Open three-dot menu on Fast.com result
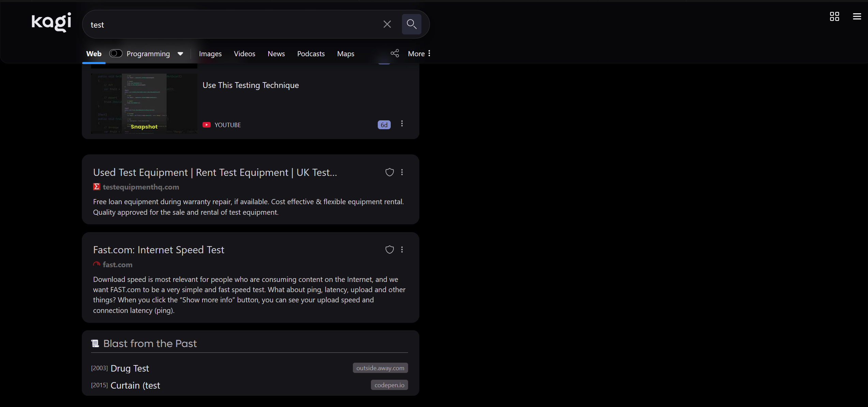Image resolution: width=868 pixels, height=407 pixels. coord(402,250)
